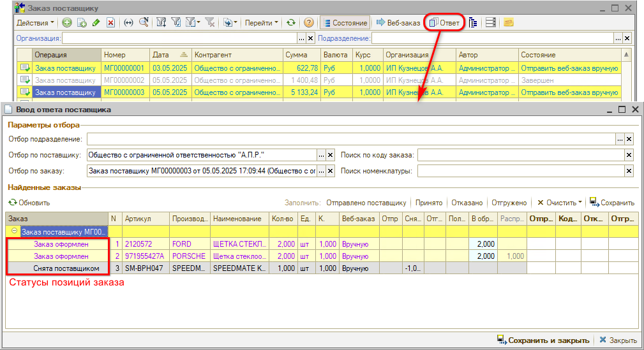This screenshot has height=350, width=644.
Task: Open the Перейти dropdown menu
Action: [261, 22]
